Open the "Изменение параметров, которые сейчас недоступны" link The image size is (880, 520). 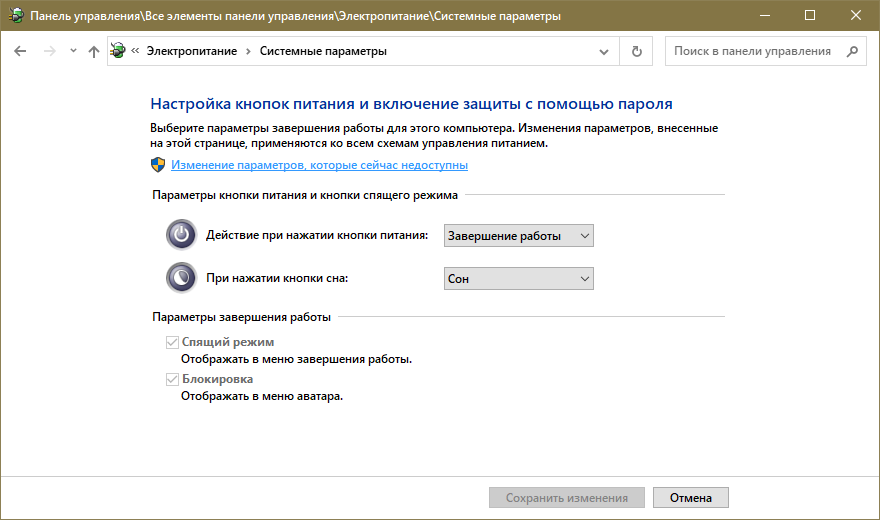click(x=319, y=165)
